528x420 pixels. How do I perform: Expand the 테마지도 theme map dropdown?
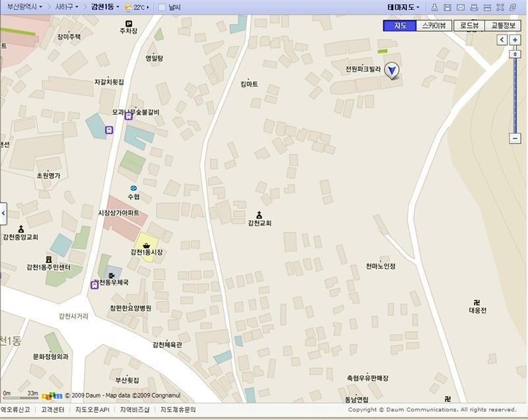click(x=403, y=7)
